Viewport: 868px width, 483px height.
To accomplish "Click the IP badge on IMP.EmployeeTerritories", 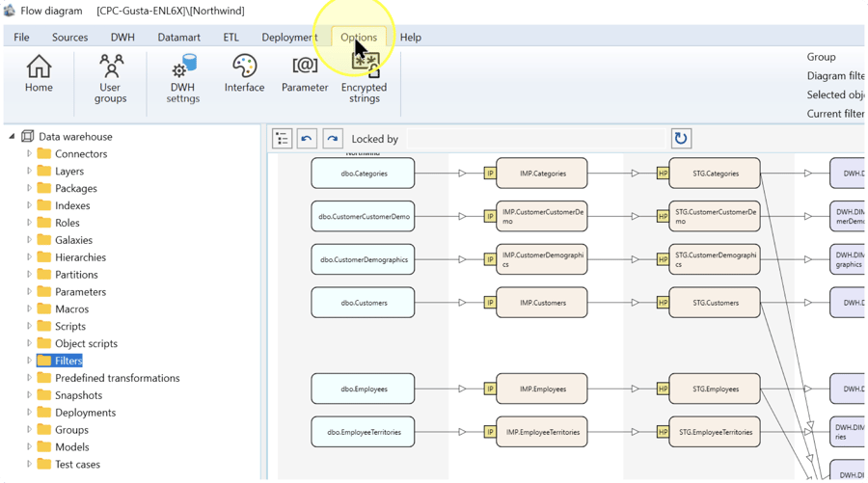I will pos(490,432).
